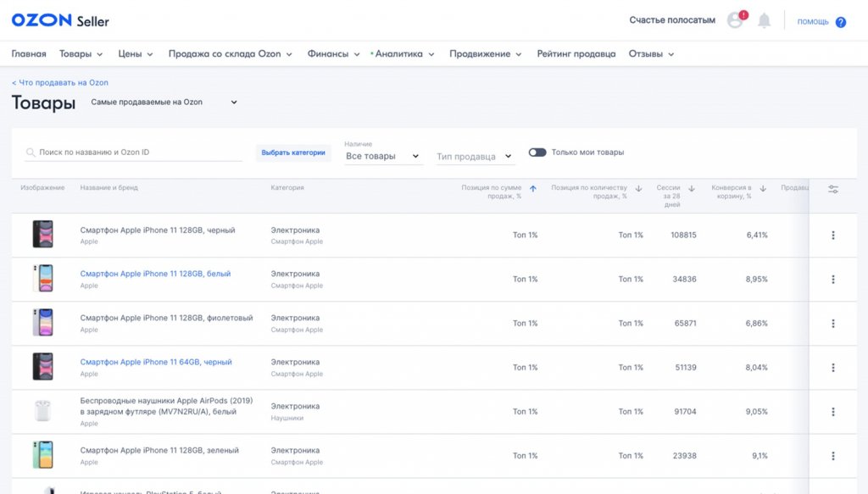Open three-dot menu for AirPods row

[833, 412]
